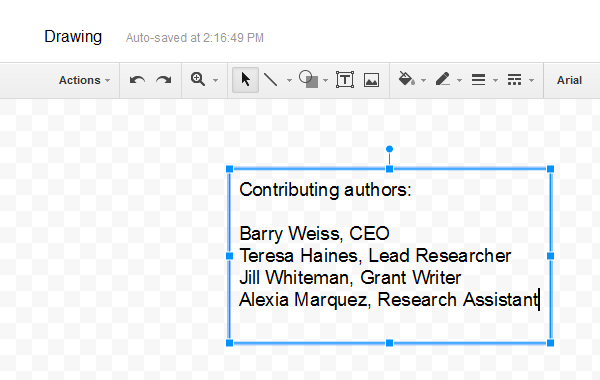Screen dimensions: 600x380
Task: Click the Insert image icon
Action: click(x=371, y=80)
